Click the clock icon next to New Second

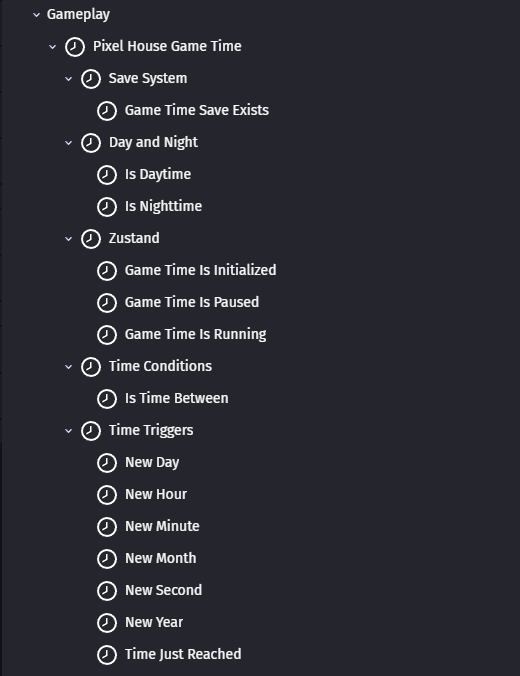[107, 591]
